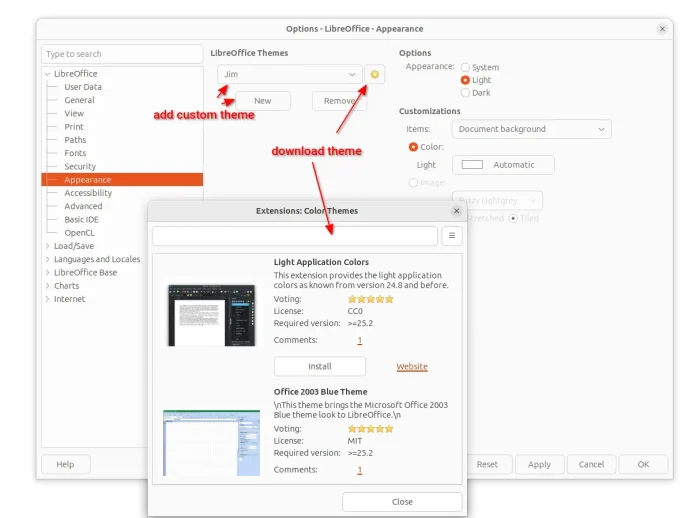
Task: Close the Extensions: Color Themes dialog
Action: click(456, 211)
